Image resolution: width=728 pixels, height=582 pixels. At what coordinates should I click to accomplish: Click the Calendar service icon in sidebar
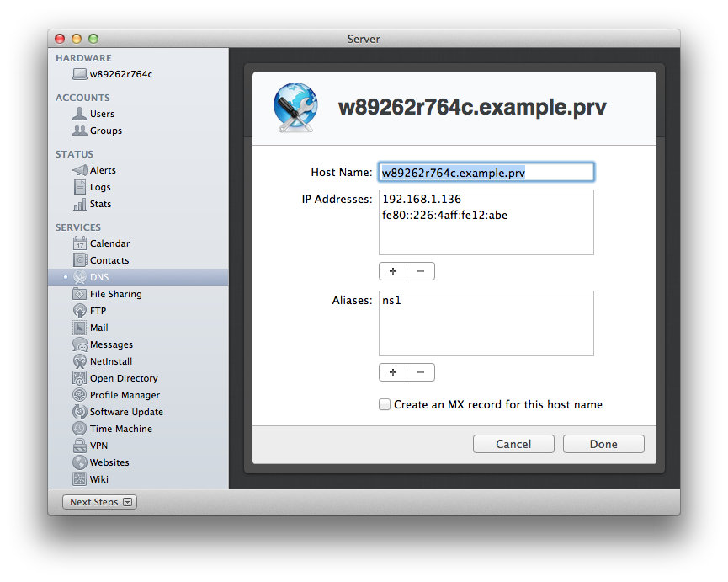pos(80,243)
